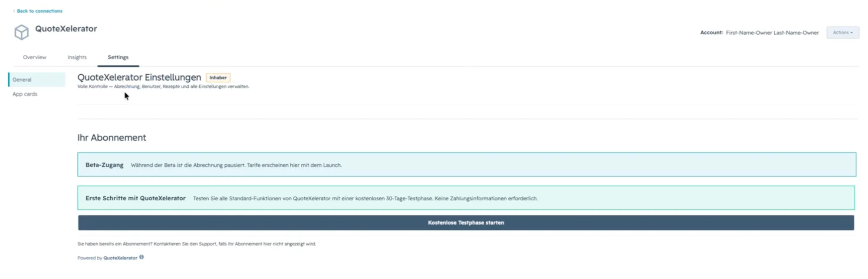Open the Powered by QuoteXelerator link
Screen dimensions: 868x279
tap(120, 258)
